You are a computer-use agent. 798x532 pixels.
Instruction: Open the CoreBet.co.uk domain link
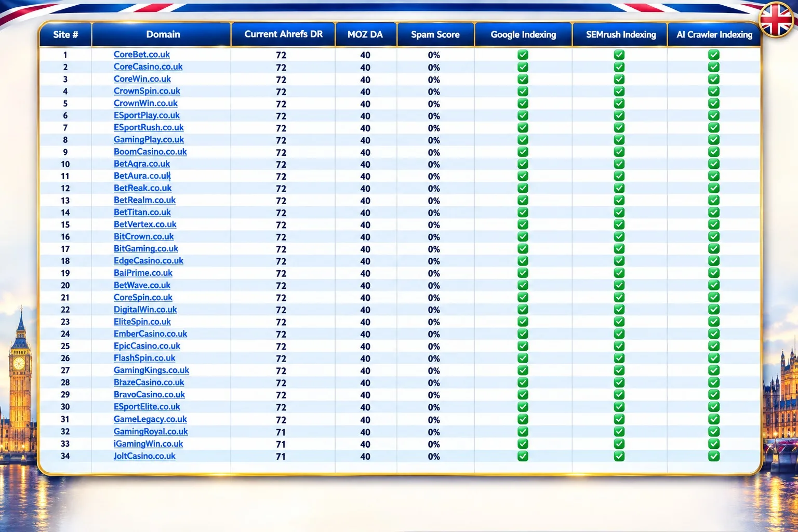click(x=142, y=55)
